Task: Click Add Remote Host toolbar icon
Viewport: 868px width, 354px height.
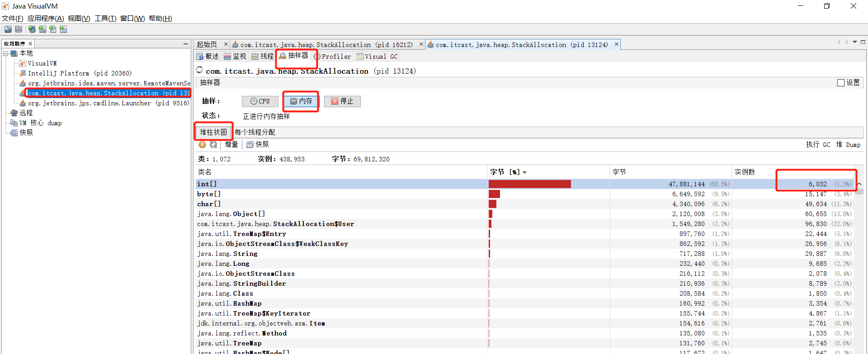Action: [x=32, y=29]
